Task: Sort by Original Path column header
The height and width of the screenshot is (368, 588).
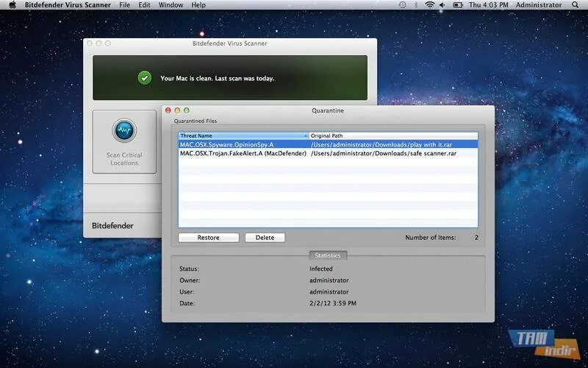Action: coord(393,135)
